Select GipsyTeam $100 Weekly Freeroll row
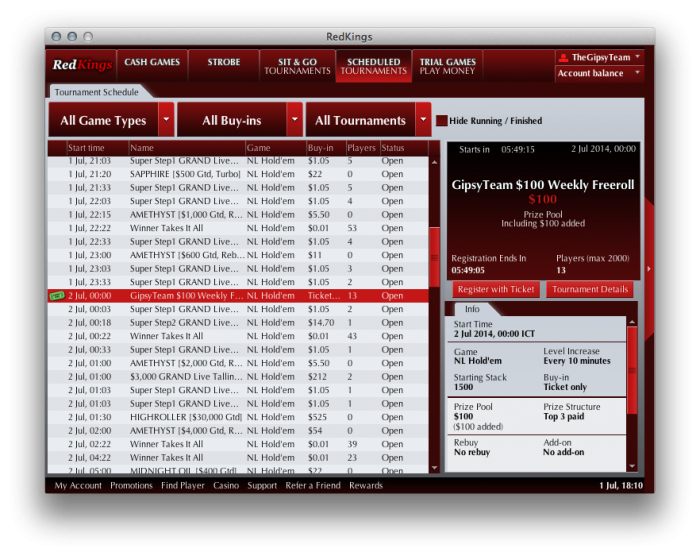This screenshot has height=556, width=700. (x=238, y=296)
